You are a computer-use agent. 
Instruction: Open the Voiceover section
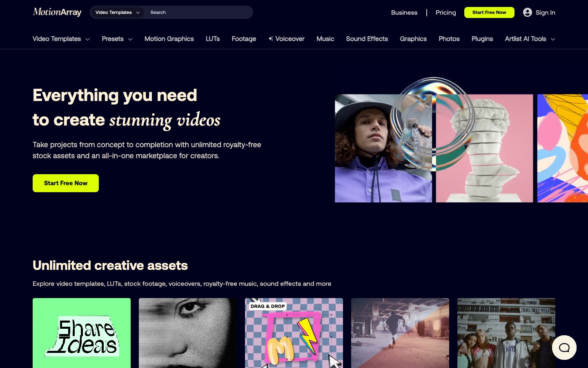[x=290, y=39]
